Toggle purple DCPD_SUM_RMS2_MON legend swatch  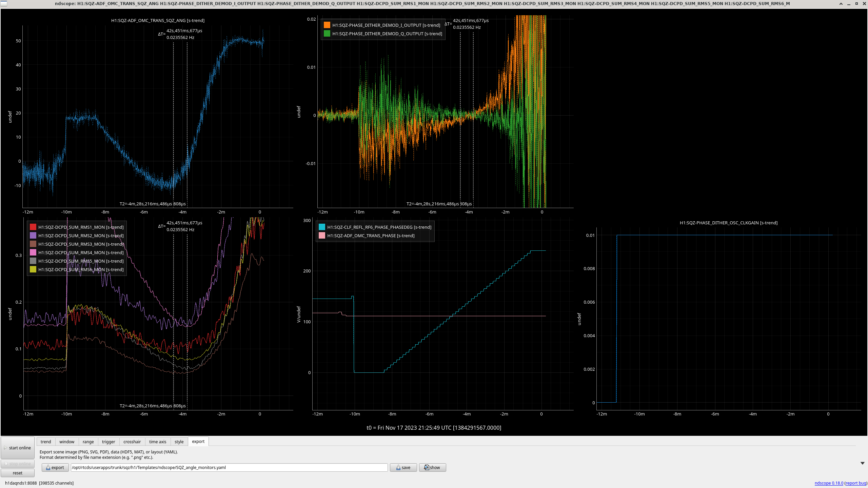pyautogui.click(x=33, y=236)
